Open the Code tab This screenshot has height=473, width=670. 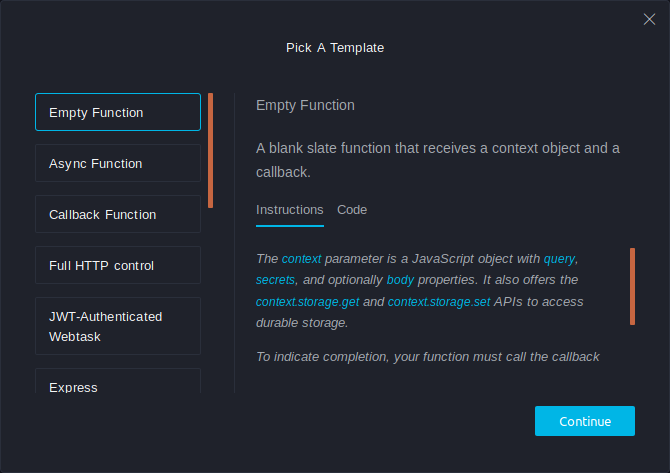tap(352, 209)
